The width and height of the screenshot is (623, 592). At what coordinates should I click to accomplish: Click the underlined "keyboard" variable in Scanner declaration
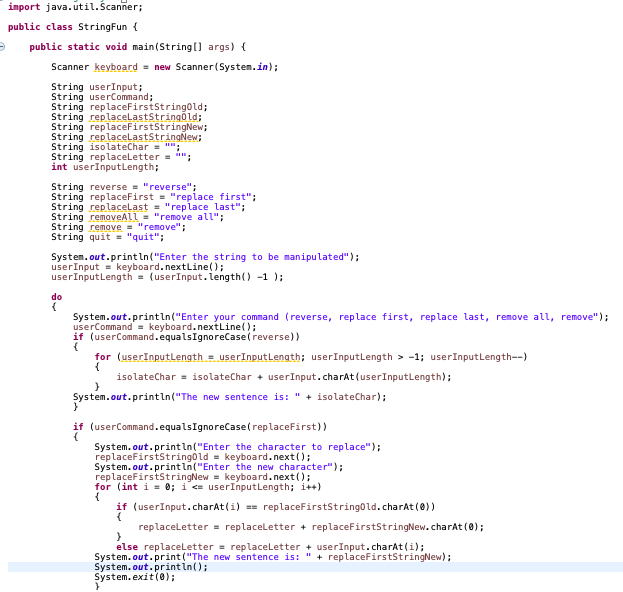(116, 67)
